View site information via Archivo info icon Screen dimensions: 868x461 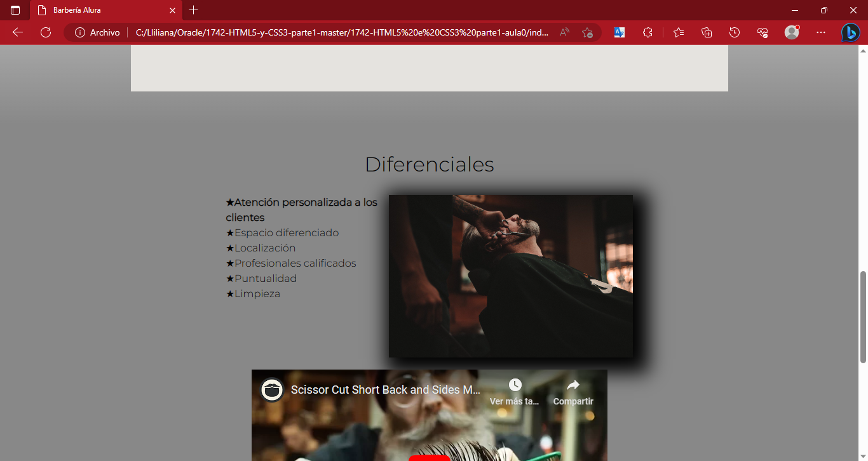[80, 32]
